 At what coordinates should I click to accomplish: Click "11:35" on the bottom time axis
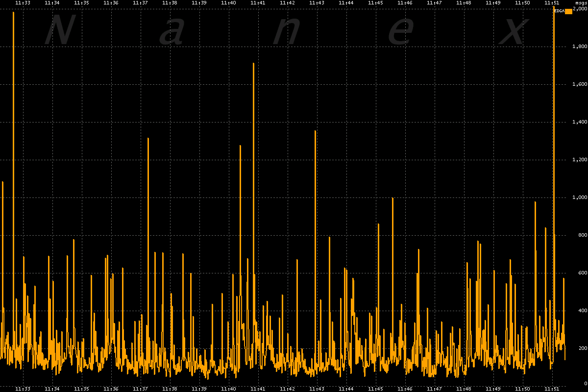tap(82, 389)
